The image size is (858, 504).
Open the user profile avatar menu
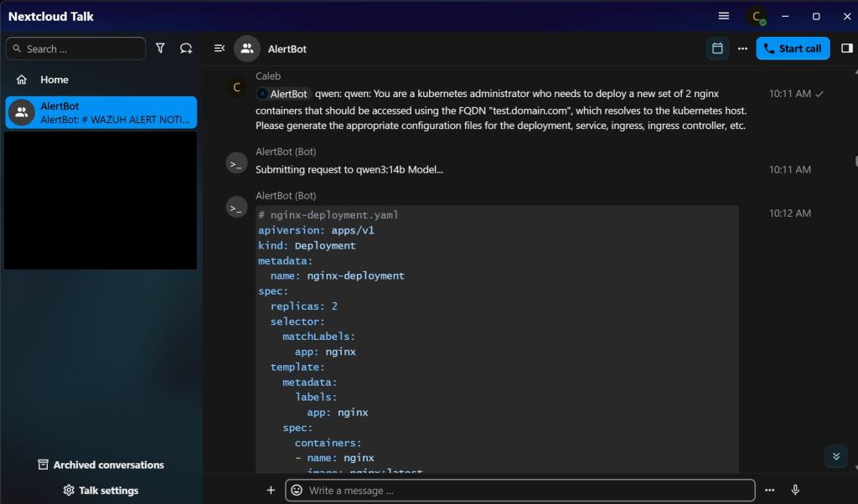[757, 16]
